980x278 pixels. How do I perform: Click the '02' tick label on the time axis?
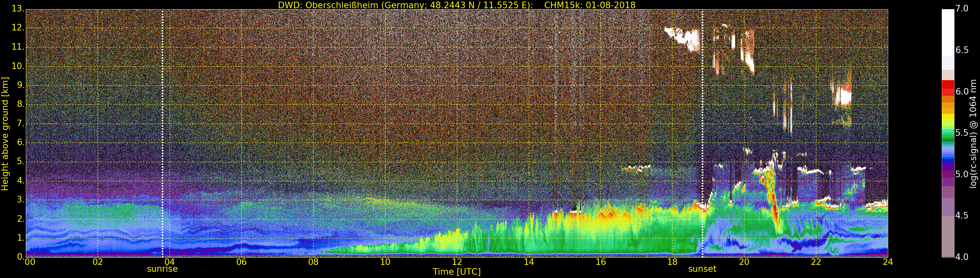98,262
